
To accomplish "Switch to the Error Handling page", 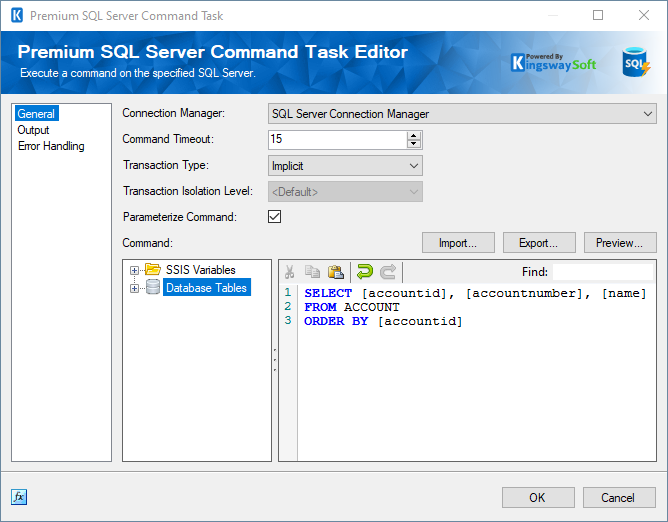I will point(51,146).
